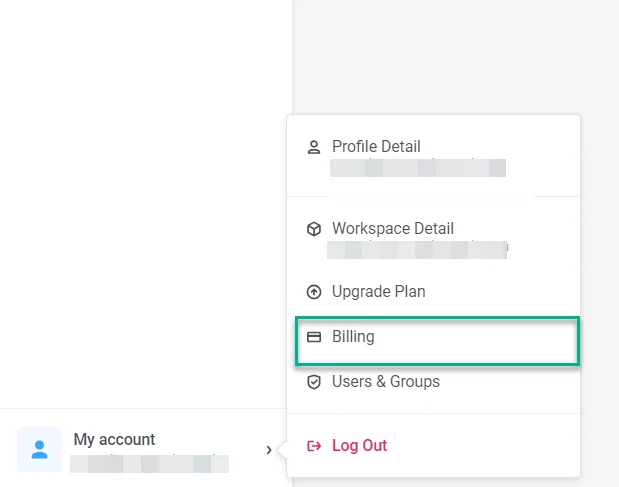The height and width of the screenshot is (487, 619).
Task: Click the red Log Out arrow icon
Action: pyautogui.click(x=314, y=446)
